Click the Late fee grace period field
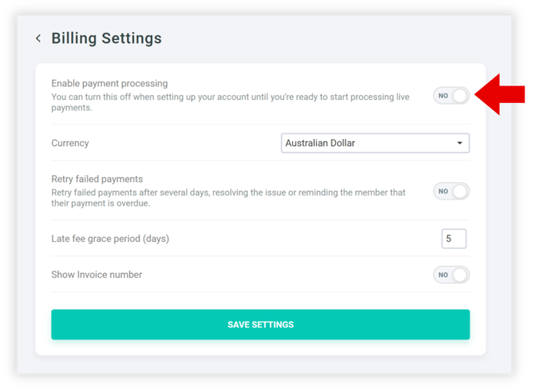 454,239
